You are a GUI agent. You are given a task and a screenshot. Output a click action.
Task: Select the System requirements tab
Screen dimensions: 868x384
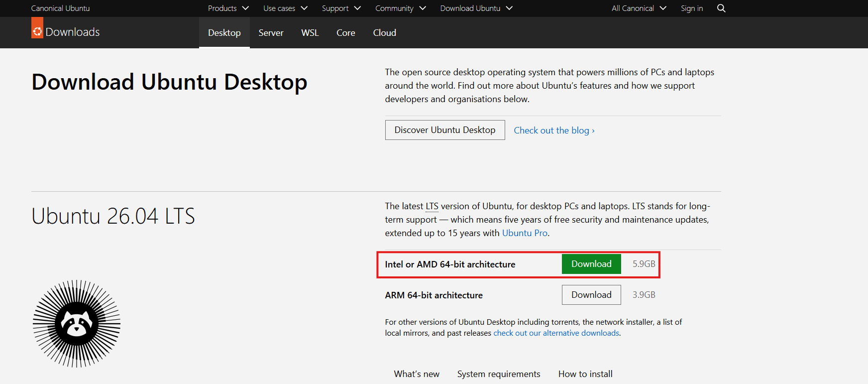pyautogui.click(x=499, y=374)
